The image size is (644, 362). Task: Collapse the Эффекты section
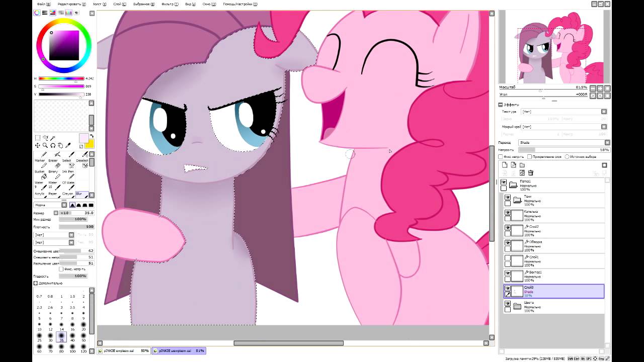[x=501, y=105]
